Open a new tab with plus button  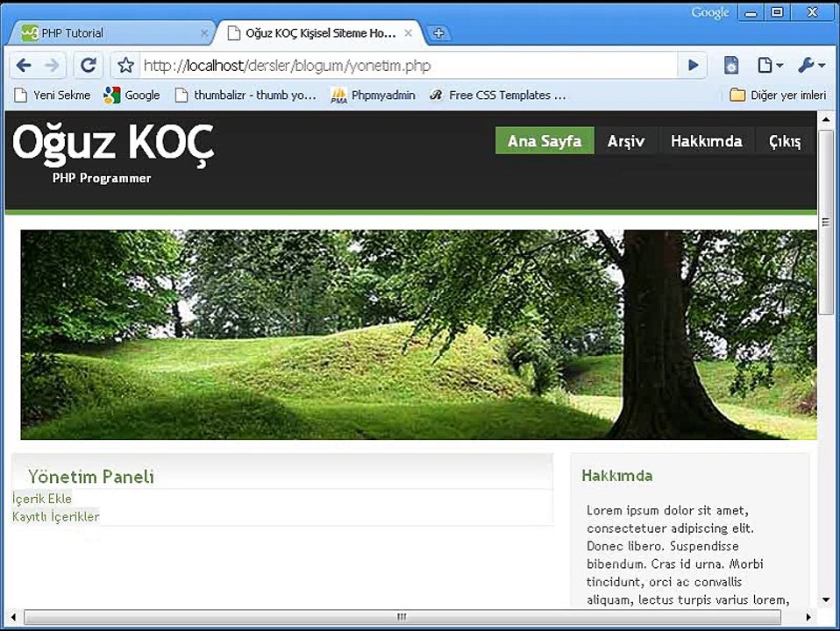[x=438, y=33]
